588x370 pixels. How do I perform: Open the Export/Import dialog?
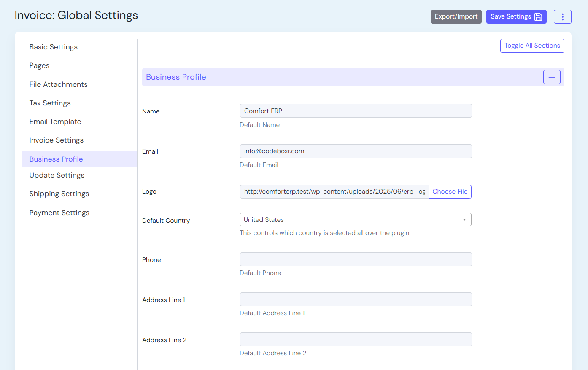point(456,17)
